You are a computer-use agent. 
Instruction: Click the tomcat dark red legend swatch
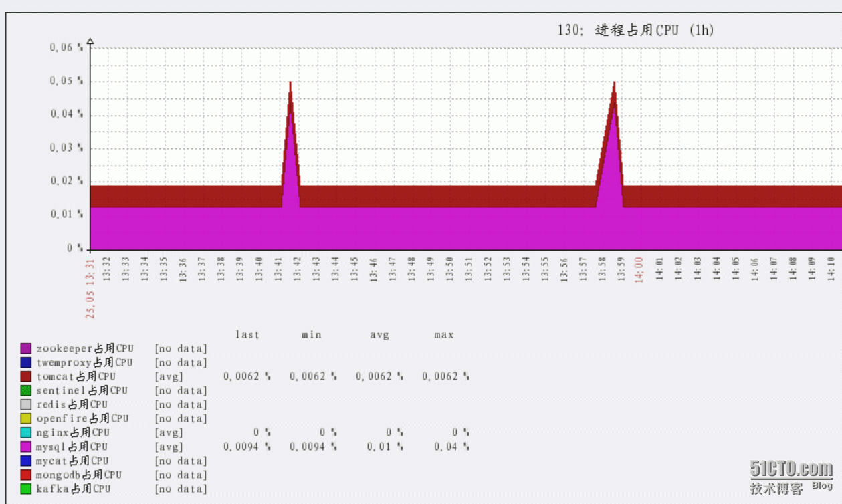pos(26,376)
